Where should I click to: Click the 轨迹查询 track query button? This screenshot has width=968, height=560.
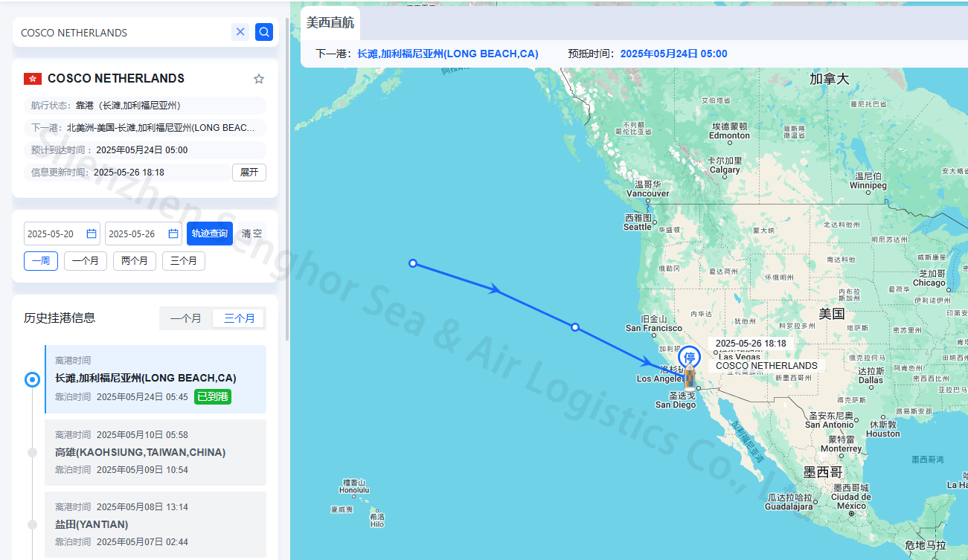pyautogui.click(x=210, y=234)
